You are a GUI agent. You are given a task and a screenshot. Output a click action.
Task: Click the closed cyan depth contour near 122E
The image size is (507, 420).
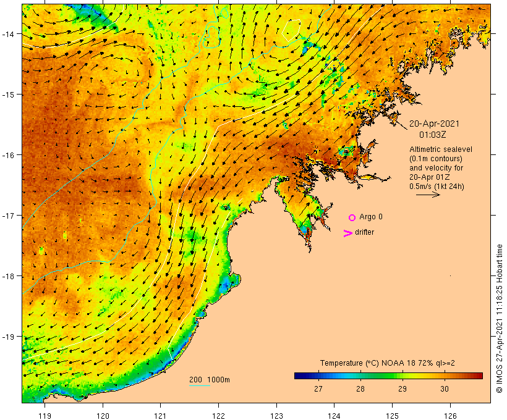coord(212,36)
